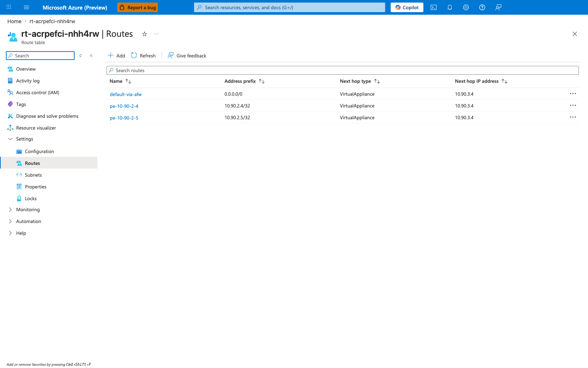The image size is (588, 368).
Task: Open the portal hamburger menu
Action: tap(26, 7)
